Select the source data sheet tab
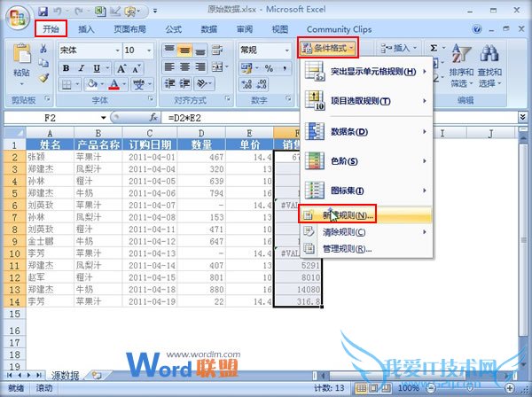The width and height of the screenshot is (532, 397). (65, 376)
